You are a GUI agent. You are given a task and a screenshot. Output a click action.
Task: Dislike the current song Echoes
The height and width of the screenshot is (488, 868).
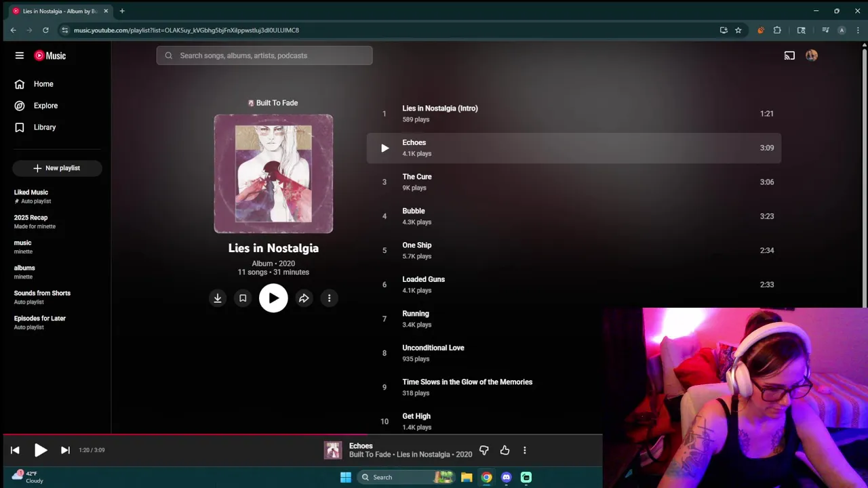click(x=484, y=450)
